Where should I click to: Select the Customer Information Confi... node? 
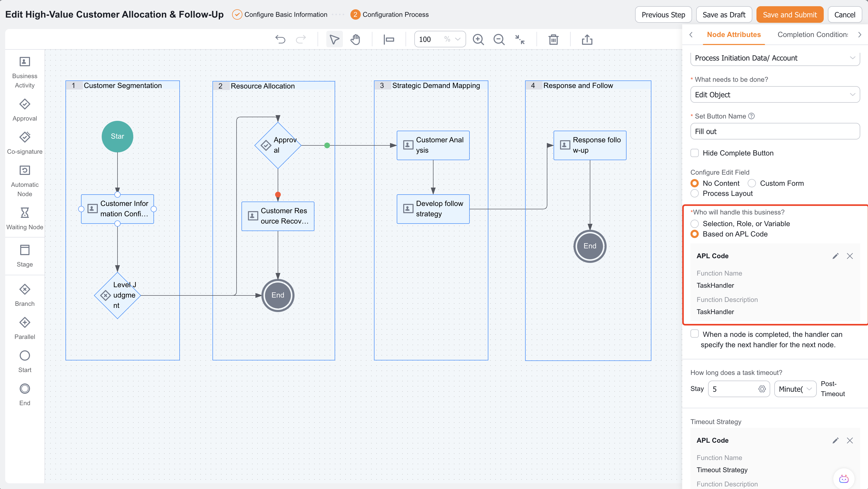(117, 209)
